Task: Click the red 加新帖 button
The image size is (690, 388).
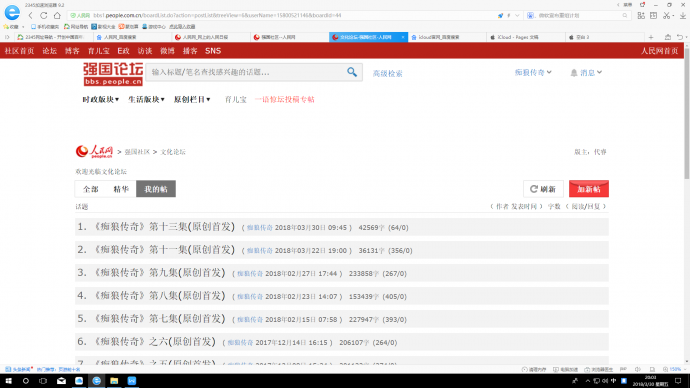Action: point(589,189)
